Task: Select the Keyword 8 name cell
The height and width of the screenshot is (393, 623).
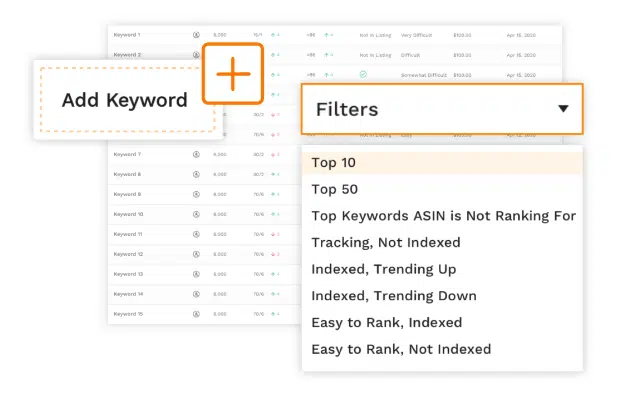Action: click(x=127, y=174)
